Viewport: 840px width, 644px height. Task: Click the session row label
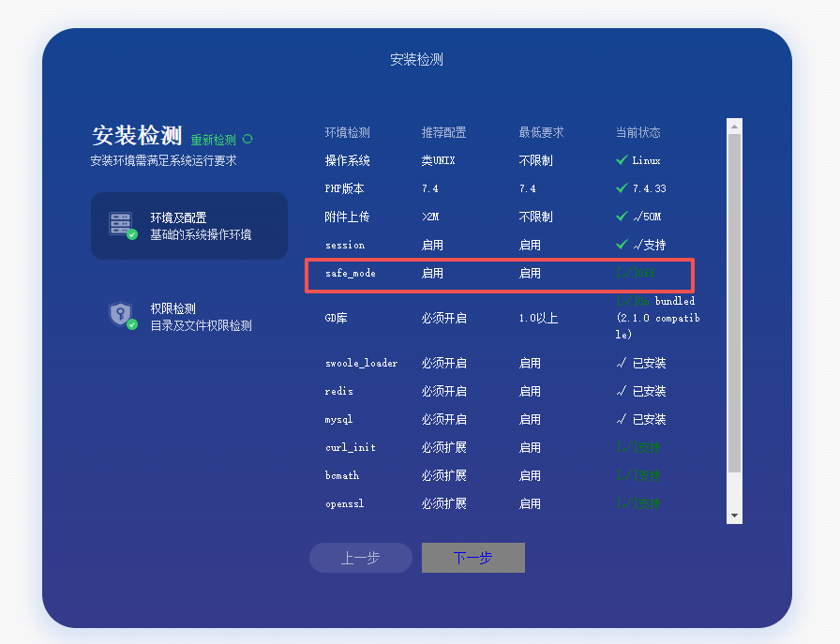coord(345,245)
